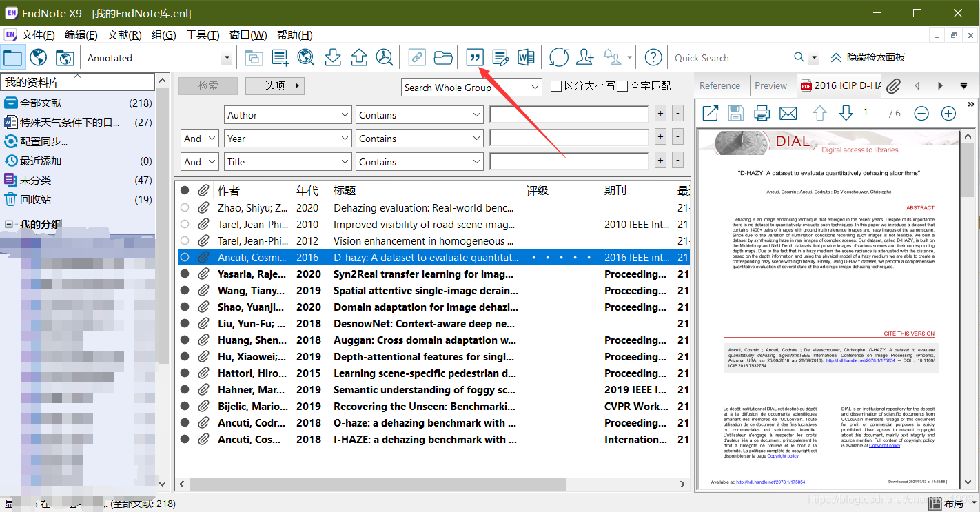The height and width of the screenshot is (512, 980).
Task: Open the Online Search magnifier globe icon
Action: (306, 58)
